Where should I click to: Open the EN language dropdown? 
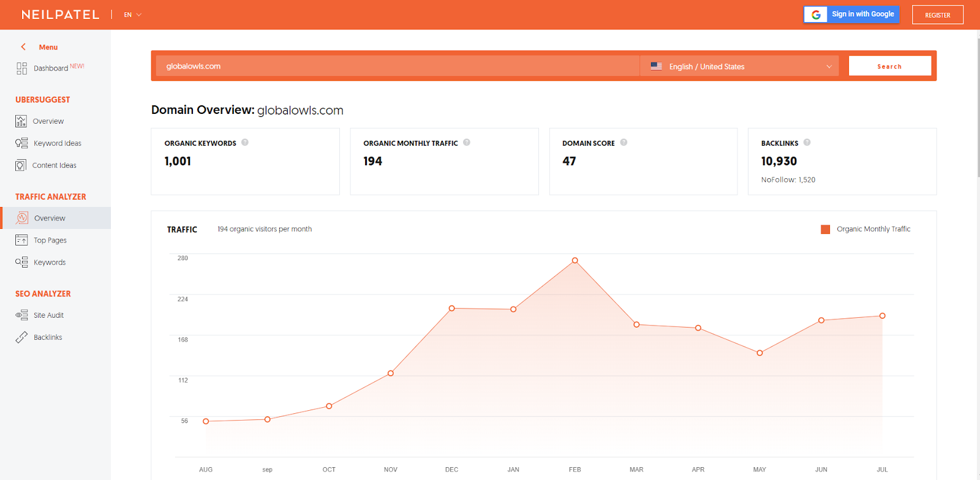(132, 15)
